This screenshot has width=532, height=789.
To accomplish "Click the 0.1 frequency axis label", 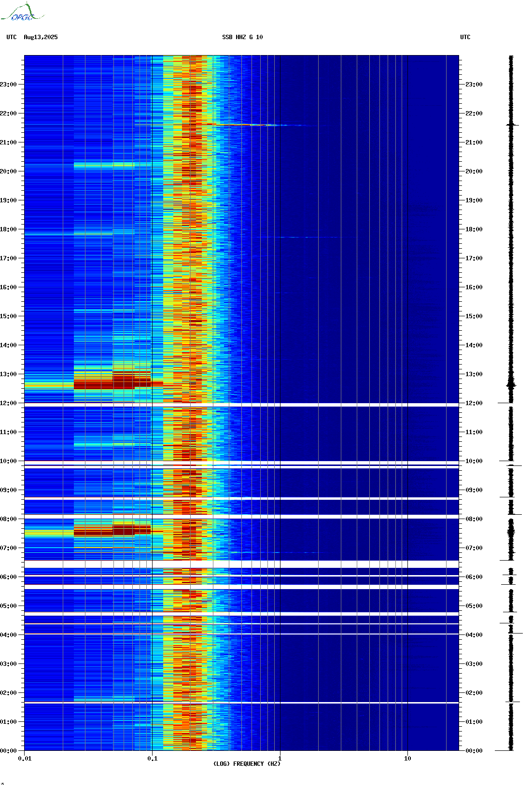I will 153,759.
